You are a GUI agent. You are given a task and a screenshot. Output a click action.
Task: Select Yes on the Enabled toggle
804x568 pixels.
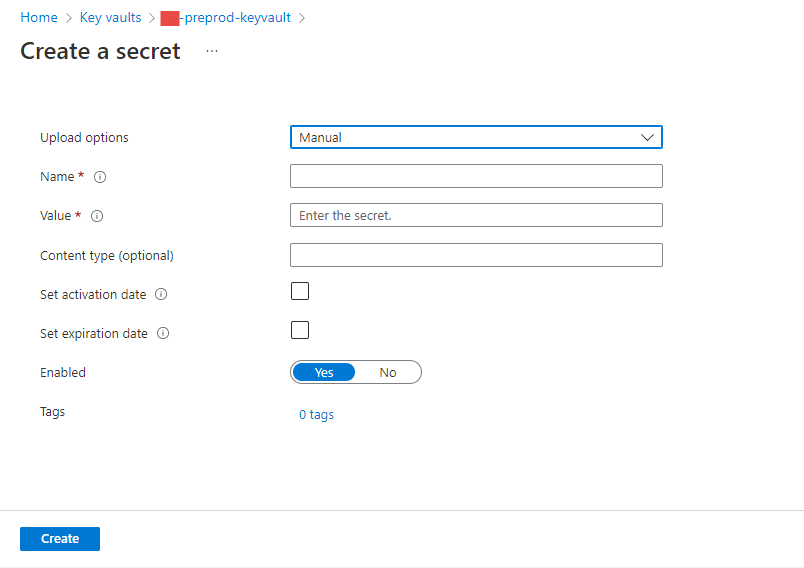pos(324,373)
